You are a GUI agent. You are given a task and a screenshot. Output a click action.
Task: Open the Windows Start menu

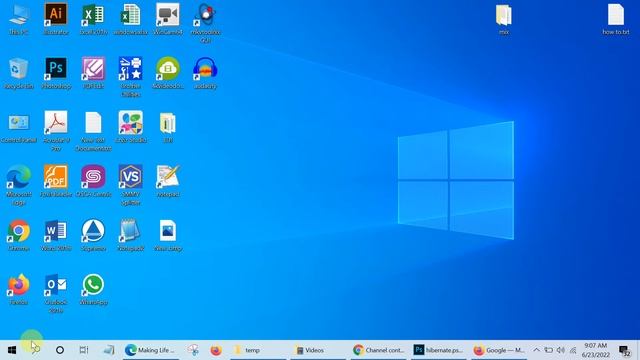tap(12, 350)
